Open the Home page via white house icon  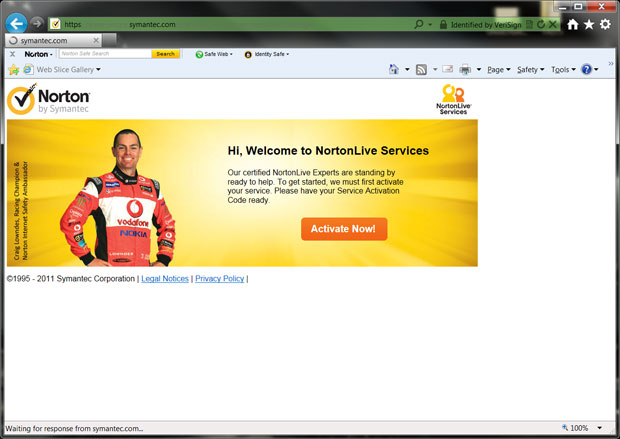(573, 25)
